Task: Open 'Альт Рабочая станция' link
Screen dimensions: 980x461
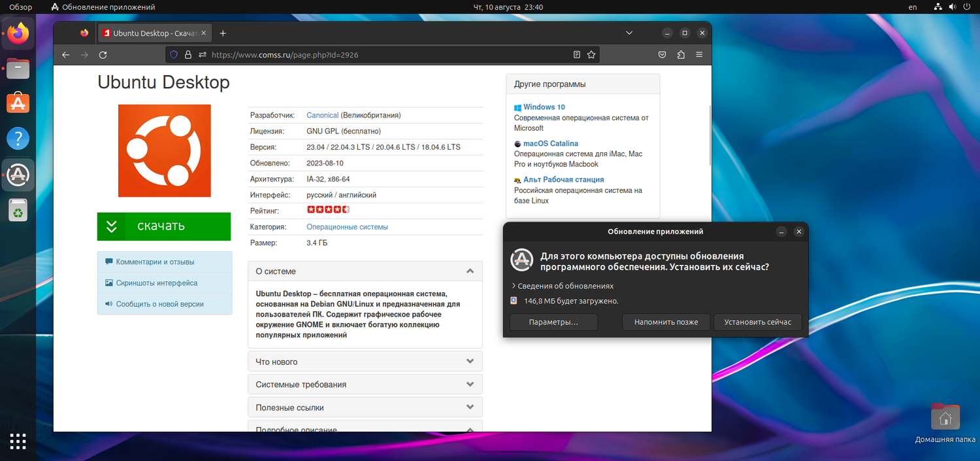Action: [x=563, y=179]
